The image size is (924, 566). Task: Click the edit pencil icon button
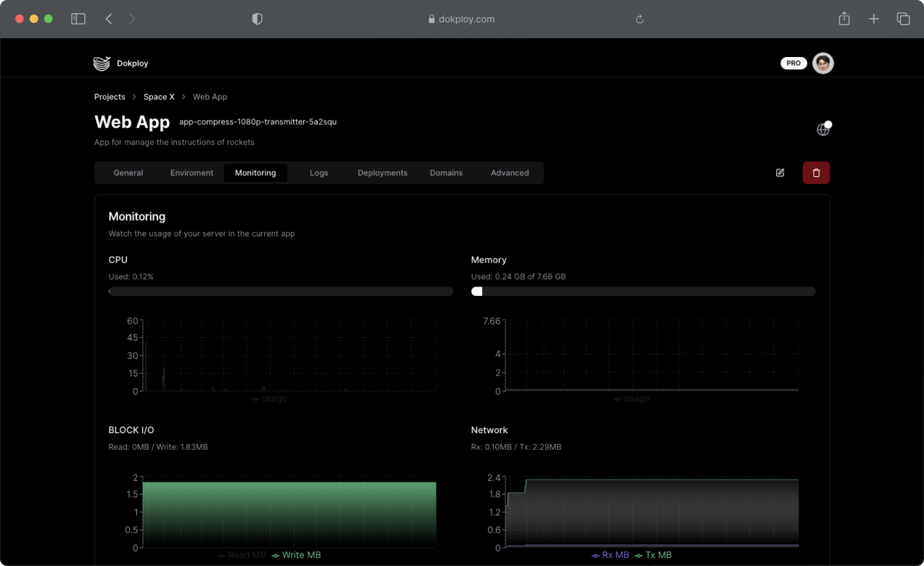click(x=780, y=173)
